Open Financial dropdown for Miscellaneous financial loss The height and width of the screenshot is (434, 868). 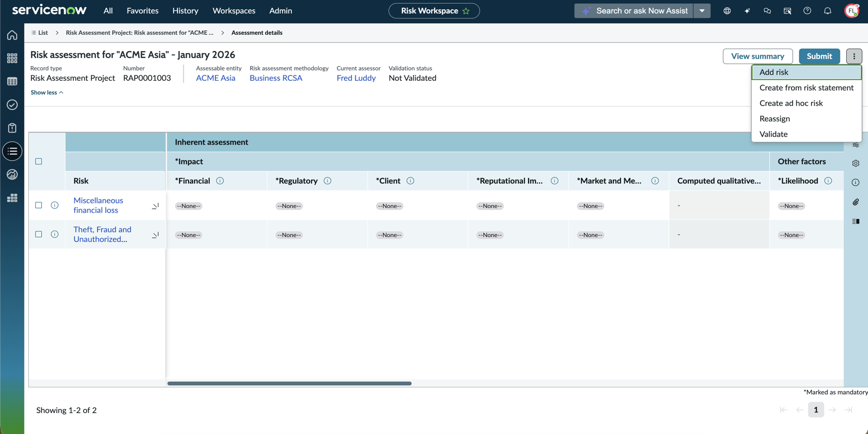click(189, 206)
